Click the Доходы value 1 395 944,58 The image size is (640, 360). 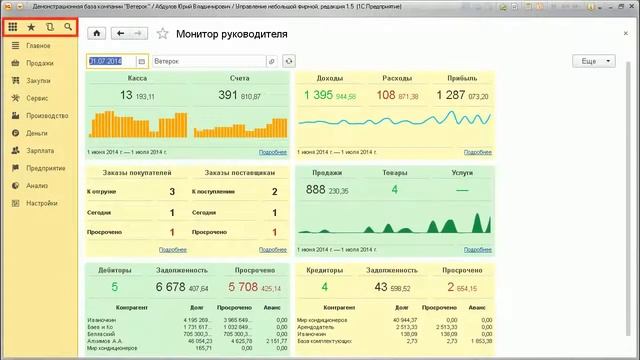coord(330,96)
